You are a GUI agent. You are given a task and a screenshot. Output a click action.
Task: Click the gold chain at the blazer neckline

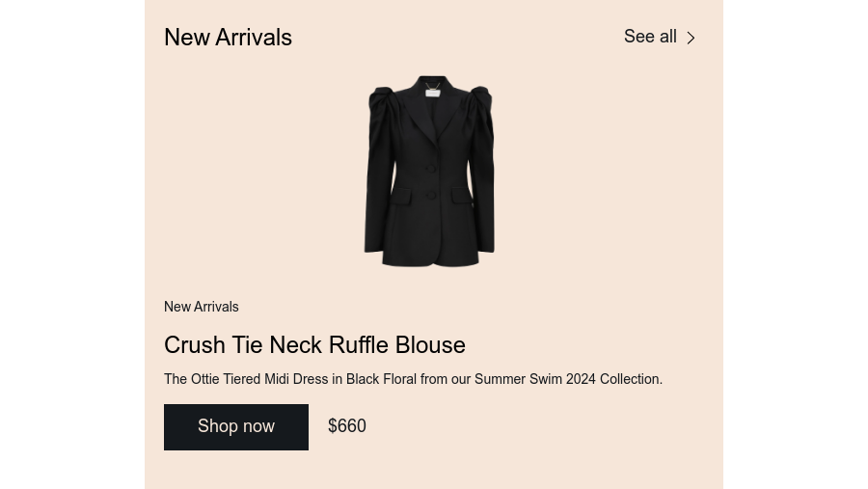coord(433,87)
